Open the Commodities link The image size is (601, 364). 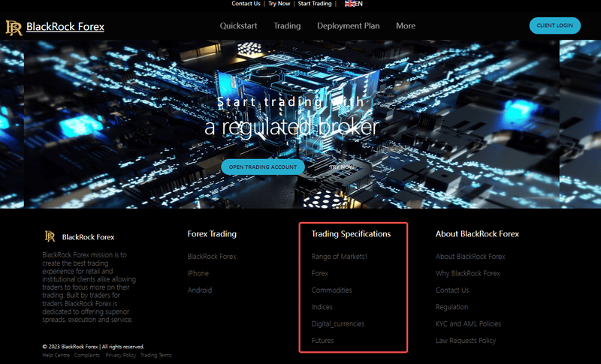pos(331,290)
